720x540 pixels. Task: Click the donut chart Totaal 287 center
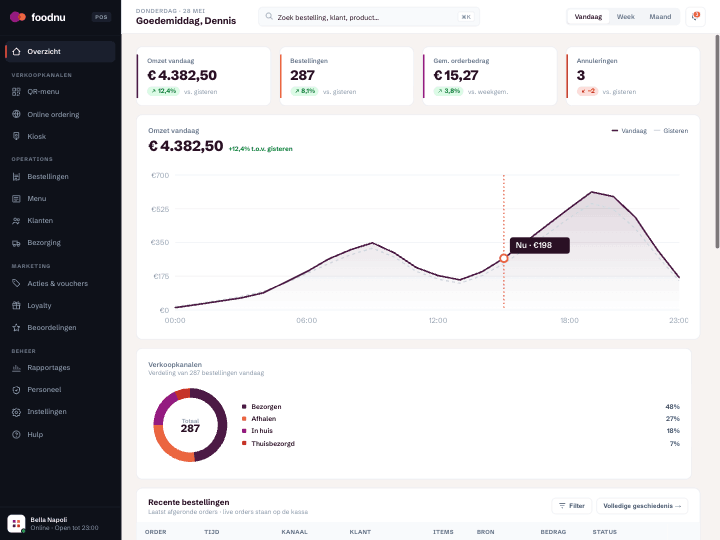[190, 426]
